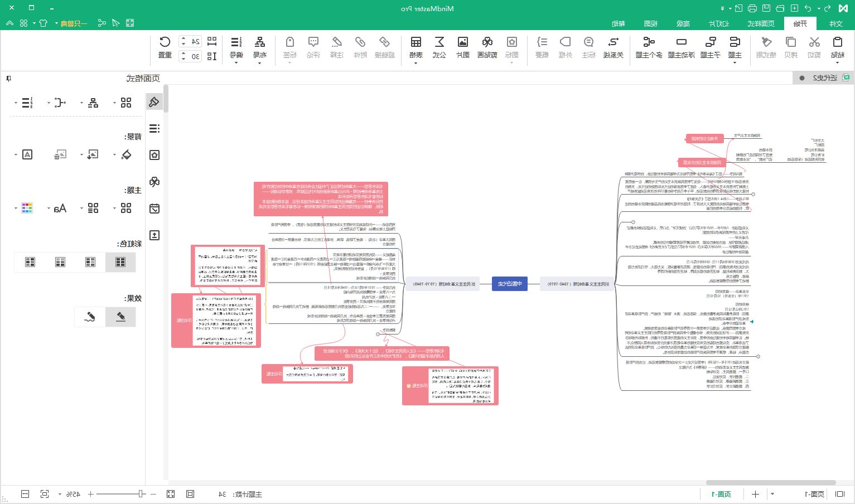Click the undo arrow in title bar
Screen dimensions: 855x504
point(808,8)
